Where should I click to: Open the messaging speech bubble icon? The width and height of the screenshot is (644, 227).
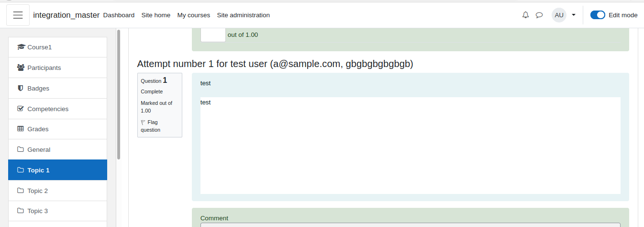(539, 15)
